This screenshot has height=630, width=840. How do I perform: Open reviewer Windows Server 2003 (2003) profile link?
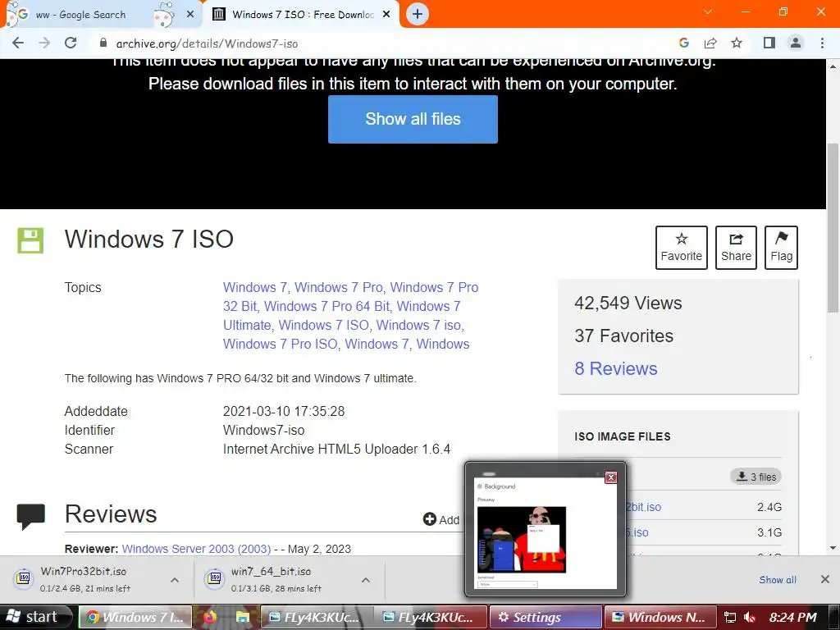click(196, 549)
